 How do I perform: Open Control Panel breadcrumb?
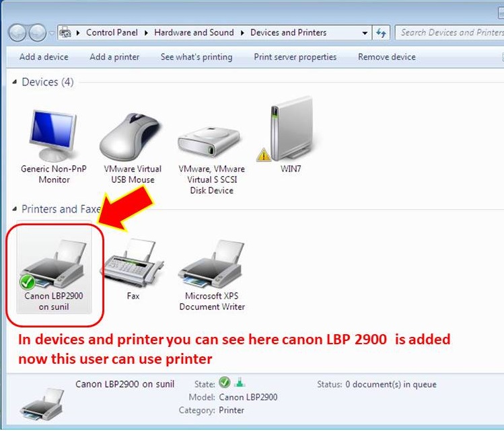[x=112, y=32]
